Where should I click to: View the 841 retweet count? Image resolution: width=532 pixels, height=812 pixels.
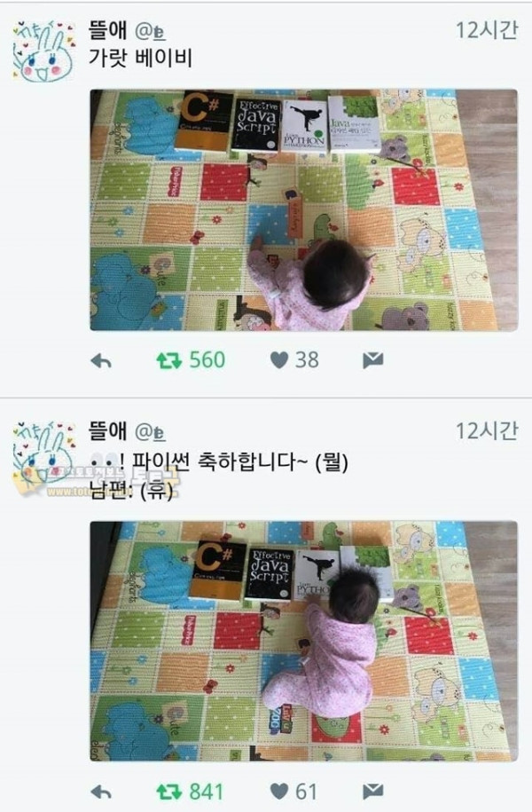coord(207,792)
